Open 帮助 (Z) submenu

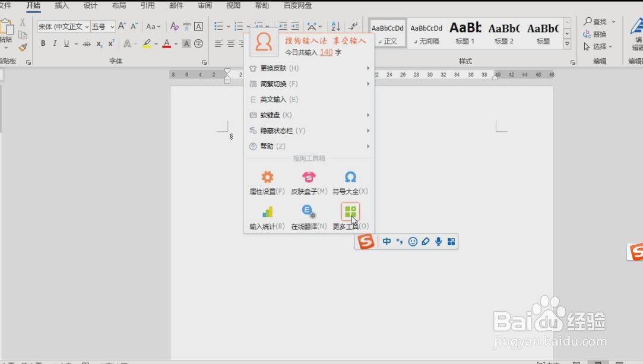pos(309,146)
